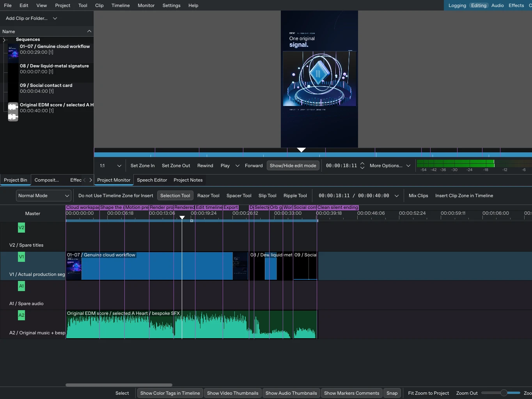Switch to the Speech Editor tab
The image size is (532, 399).
(x=152, y=180)
